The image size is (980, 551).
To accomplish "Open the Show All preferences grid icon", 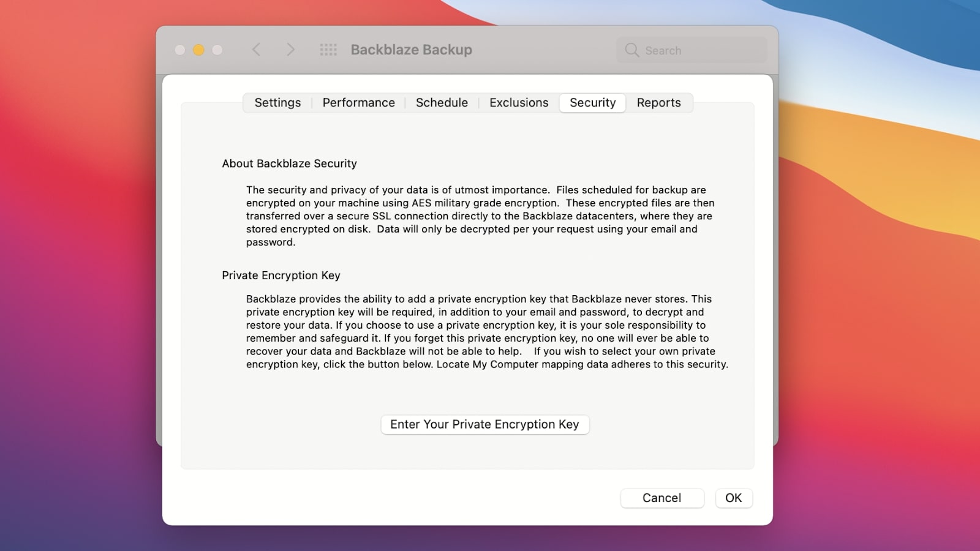I will point(328,50).
